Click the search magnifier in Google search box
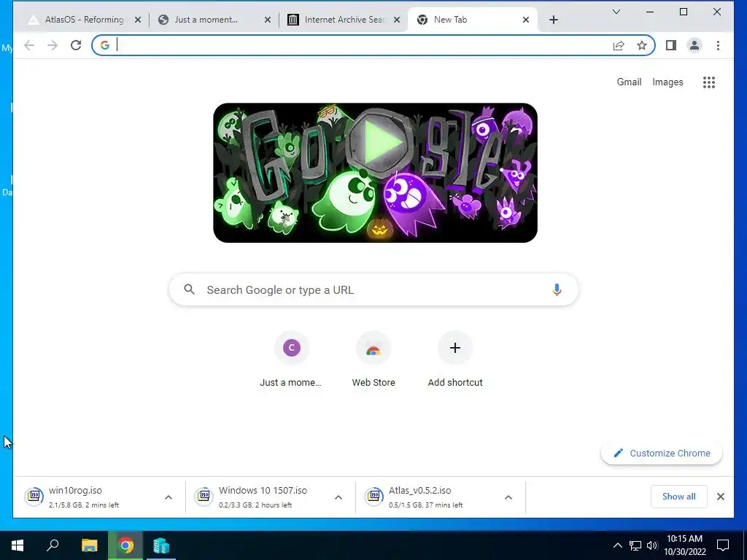 tap(189, 289)
